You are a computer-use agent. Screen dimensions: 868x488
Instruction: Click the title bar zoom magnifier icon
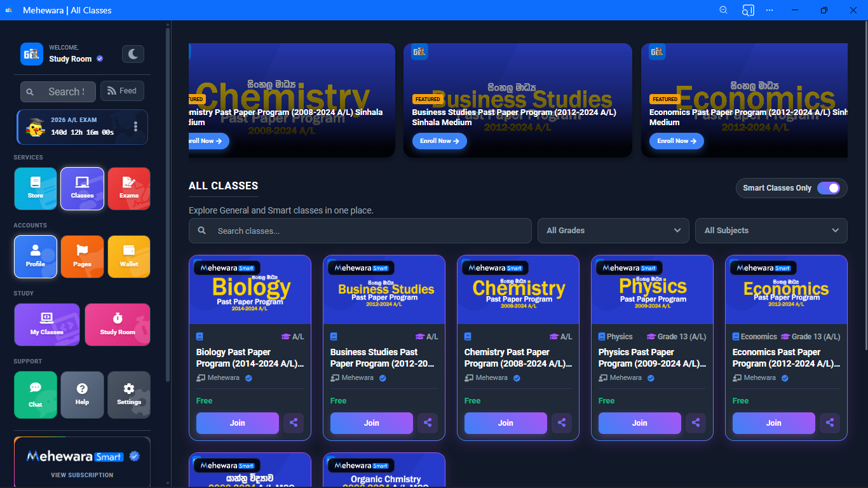723,10
